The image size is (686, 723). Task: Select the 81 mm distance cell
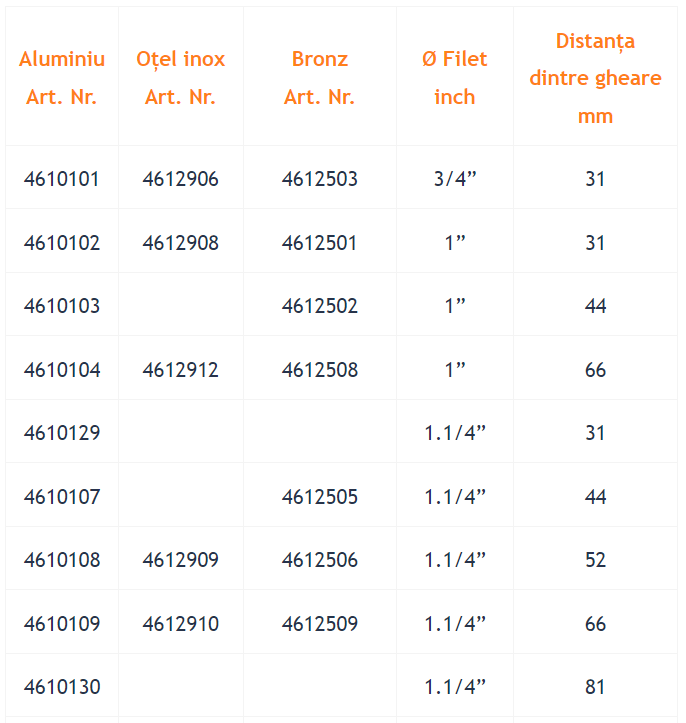[595, 687]
